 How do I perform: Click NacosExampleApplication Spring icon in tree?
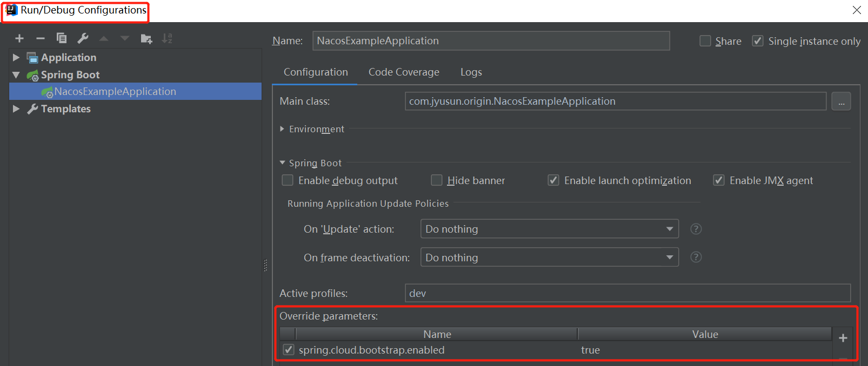click(47, 92)
